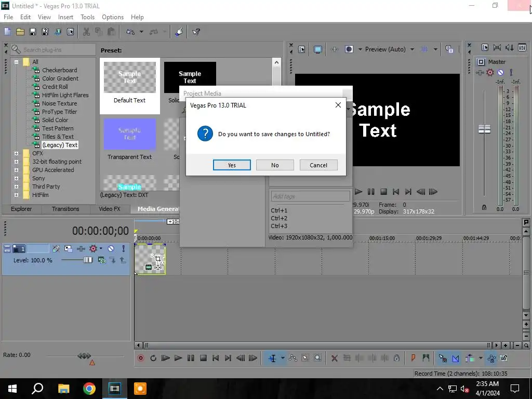Toggle Solo exclamation on video track 1
Image resolution: width=532 pixels, height=399 pixels.
click(x=123, y=249)
